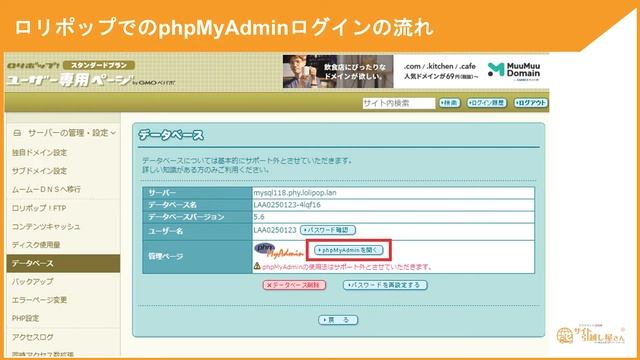Click the ログアウト button
Image resolution: width=640 pixels, height=360 pixels.
(x=531, y=103)
